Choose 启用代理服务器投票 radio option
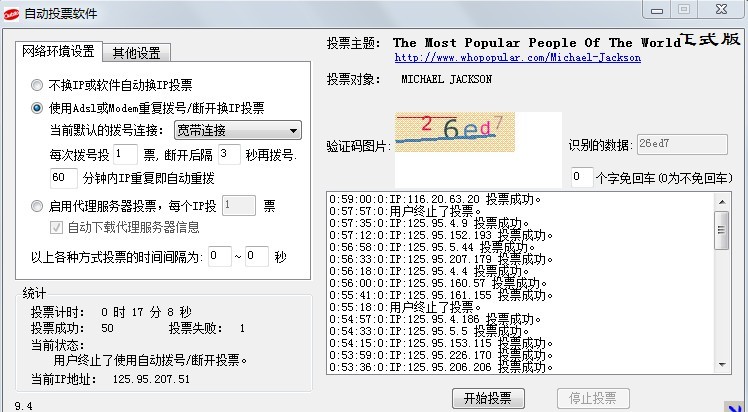Viewport: 748px width, 412px height. (x=38, y=206)
